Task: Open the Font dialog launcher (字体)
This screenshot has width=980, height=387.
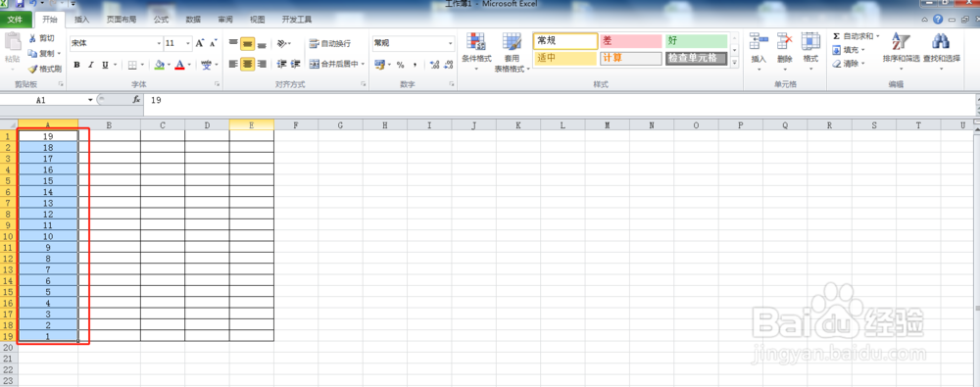Action: (x=218, y=84)
